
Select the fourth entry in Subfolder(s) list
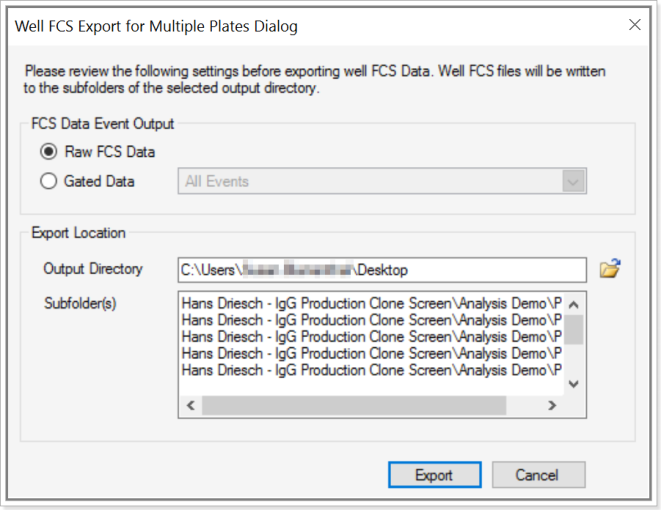coord(370,353)
